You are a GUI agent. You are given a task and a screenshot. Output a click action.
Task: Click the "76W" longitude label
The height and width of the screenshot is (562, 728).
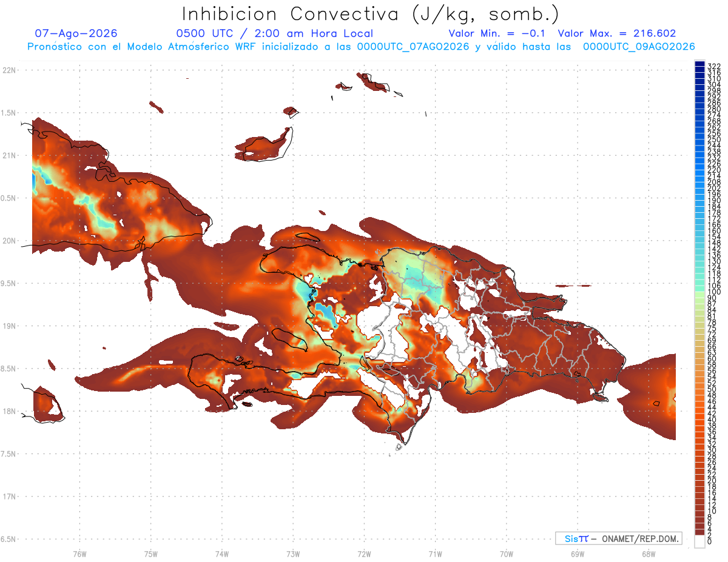pos(79,554)
